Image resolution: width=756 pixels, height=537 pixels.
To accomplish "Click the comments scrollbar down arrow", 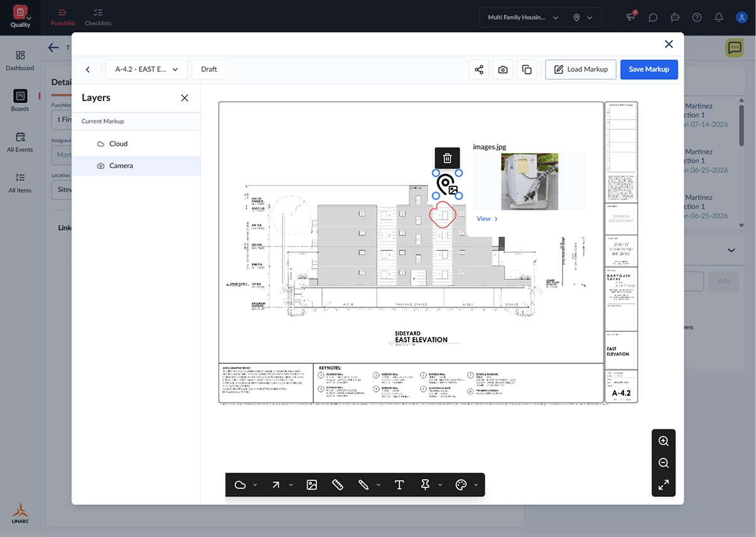I will click(742, 225).
